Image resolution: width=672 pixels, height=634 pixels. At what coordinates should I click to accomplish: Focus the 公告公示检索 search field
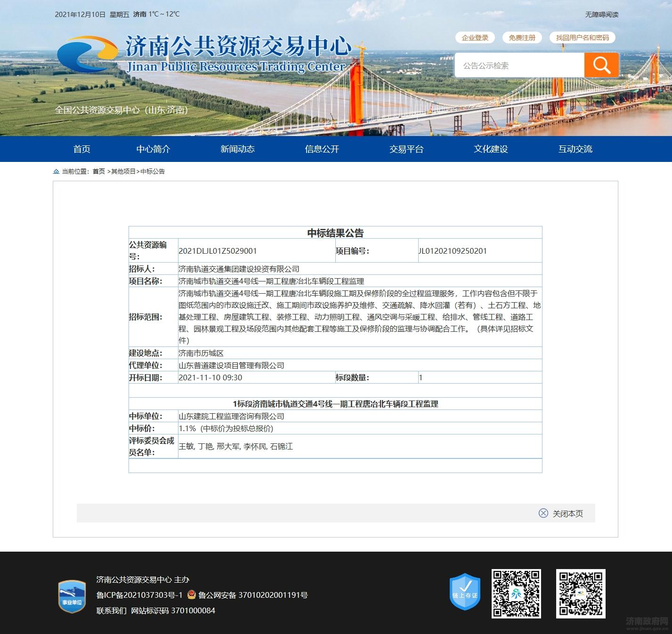click(x=519, y=65)
